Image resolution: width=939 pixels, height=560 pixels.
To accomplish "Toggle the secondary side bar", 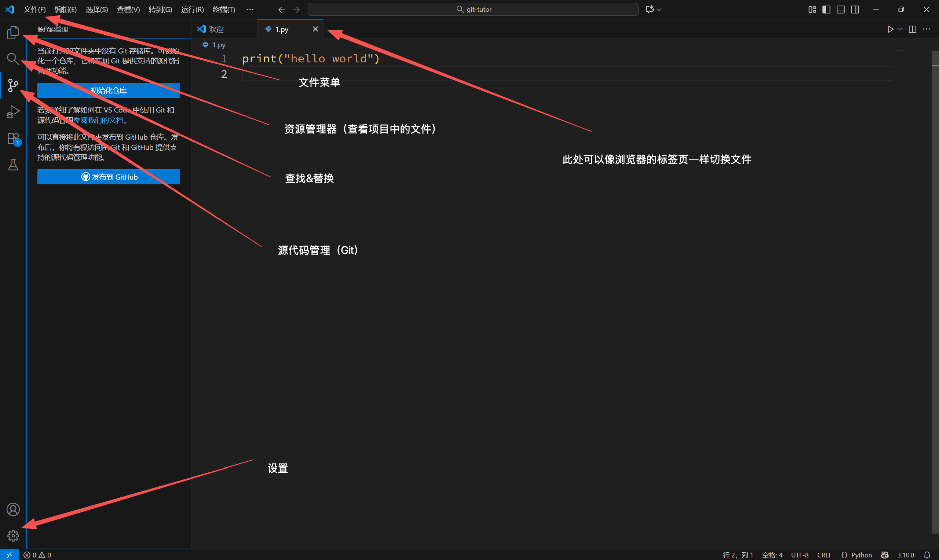I will pos(855,10).
